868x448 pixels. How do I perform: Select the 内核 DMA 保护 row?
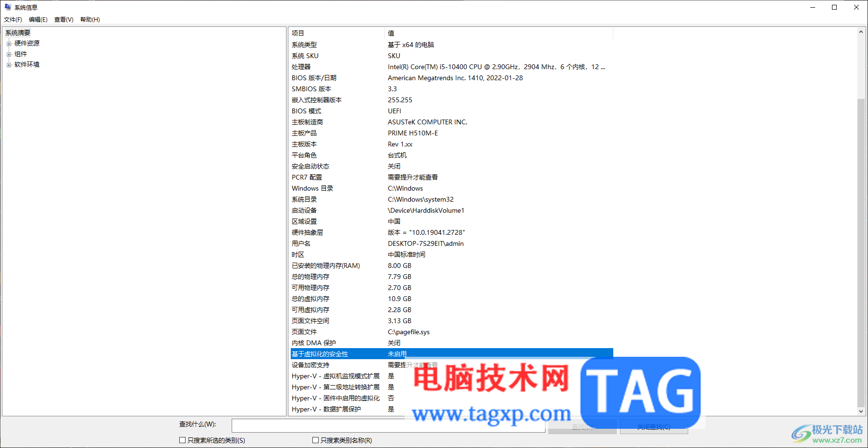tap(452, 343)
